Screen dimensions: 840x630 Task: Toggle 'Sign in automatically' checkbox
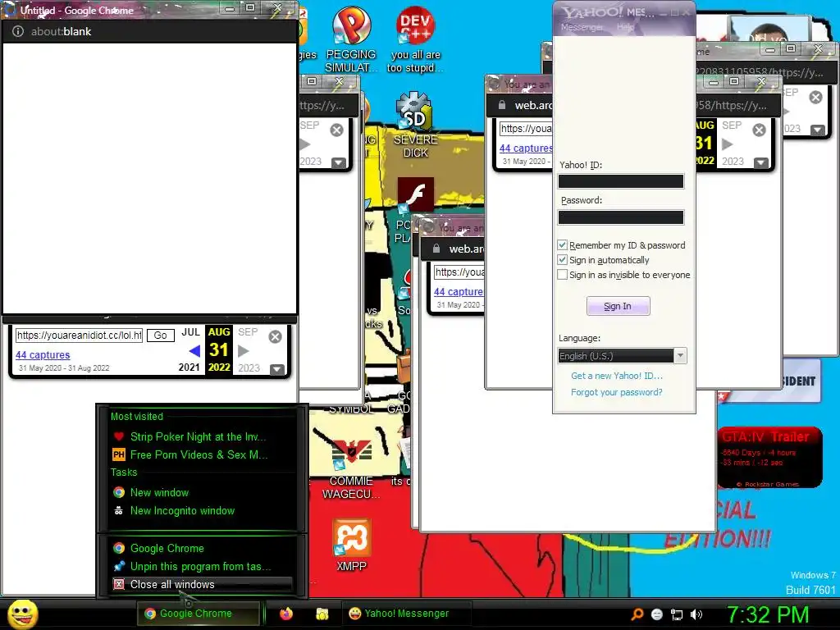(x=562, y=260)
